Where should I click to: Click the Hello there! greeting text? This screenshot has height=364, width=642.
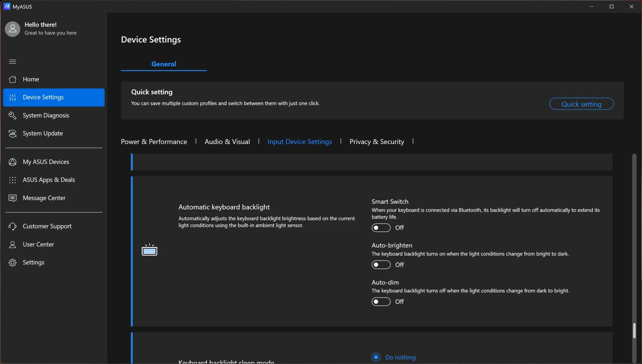coord(40,25)
